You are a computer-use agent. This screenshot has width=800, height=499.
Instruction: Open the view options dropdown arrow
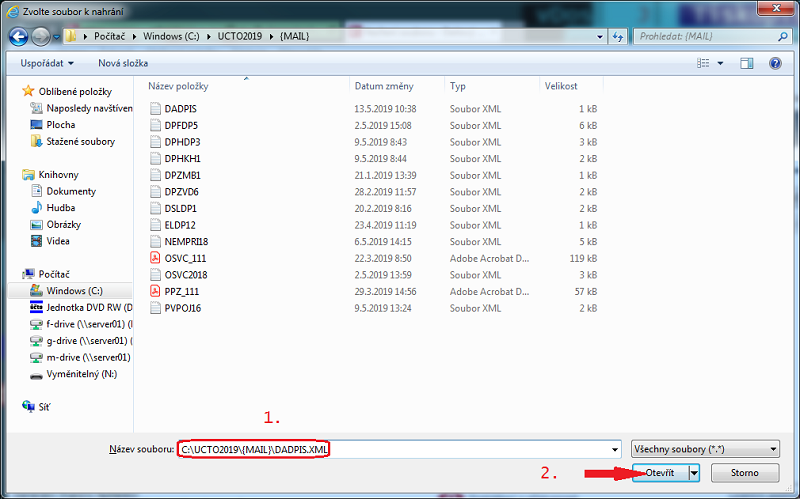[x=720, y=64]
